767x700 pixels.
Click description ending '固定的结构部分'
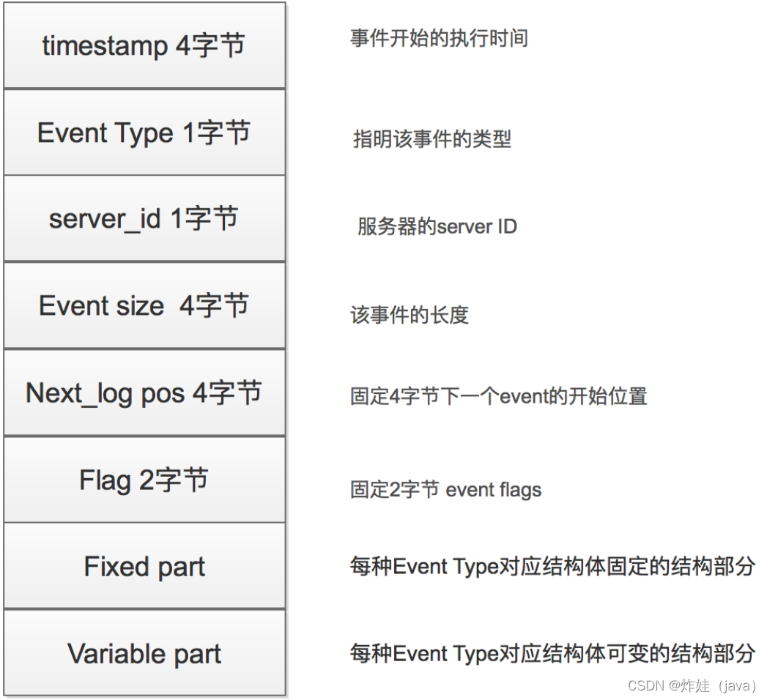553,566
